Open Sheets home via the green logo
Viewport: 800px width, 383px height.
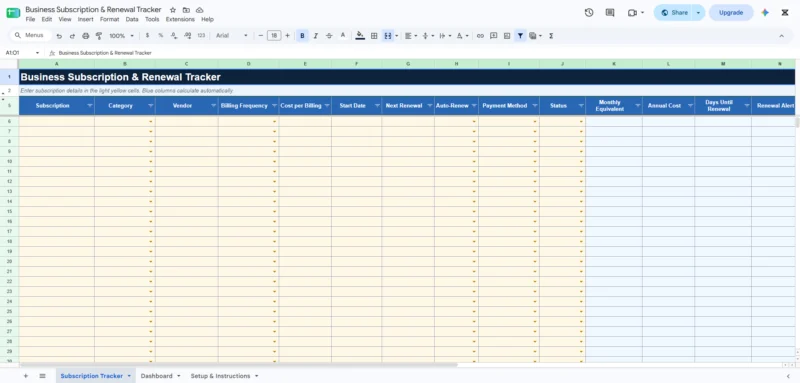[x=13, y=13]
